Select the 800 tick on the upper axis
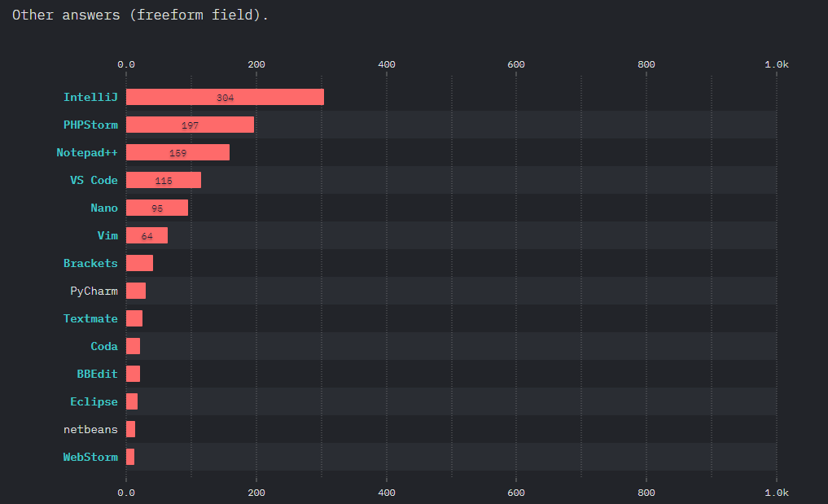 coord(646,64)
